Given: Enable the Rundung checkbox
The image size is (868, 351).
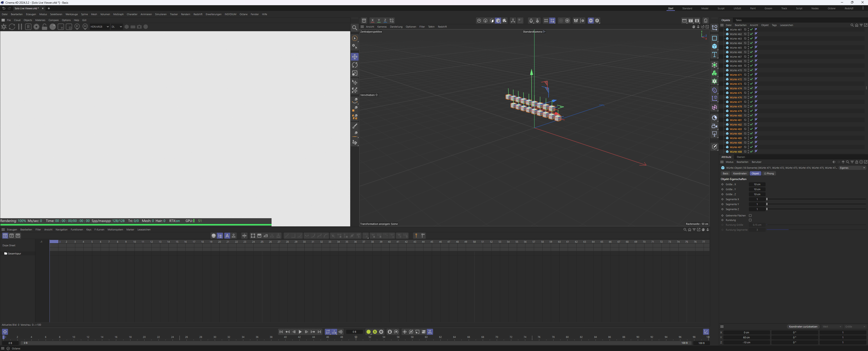Looking at the screenshot, I should [x=750, y=220].
